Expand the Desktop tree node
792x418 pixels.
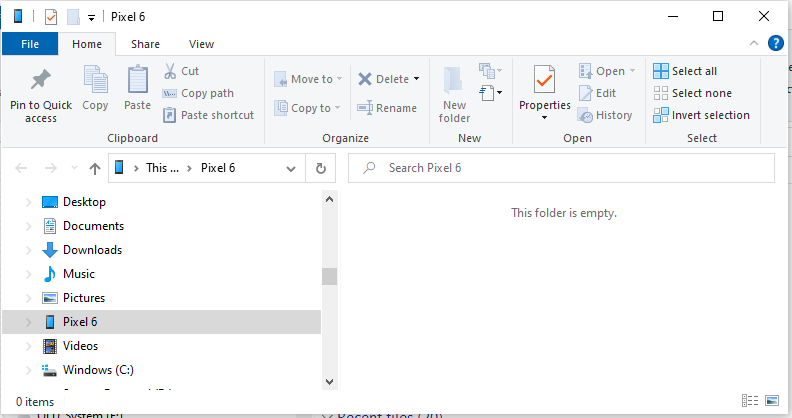28,202
